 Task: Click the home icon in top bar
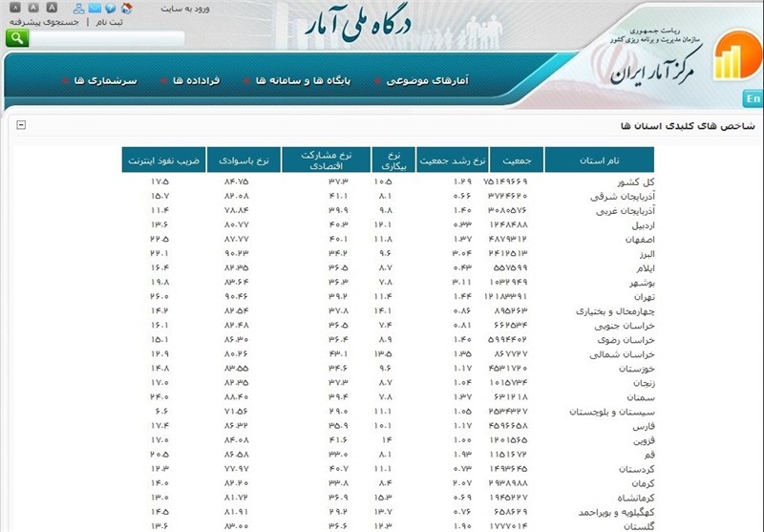pyautogui.click(x=126, y=8)
